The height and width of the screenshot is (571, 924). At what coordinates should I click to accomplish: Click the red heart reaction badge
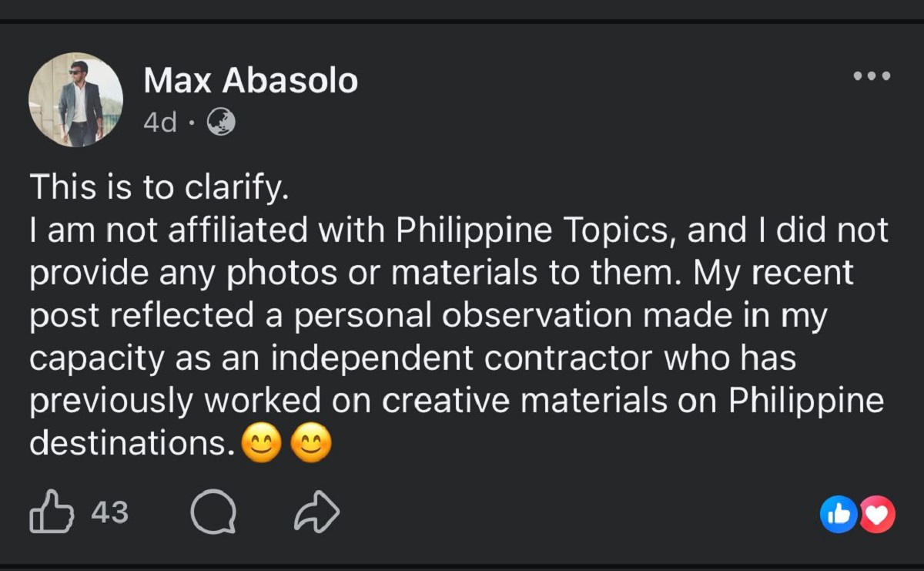[877, 514]
